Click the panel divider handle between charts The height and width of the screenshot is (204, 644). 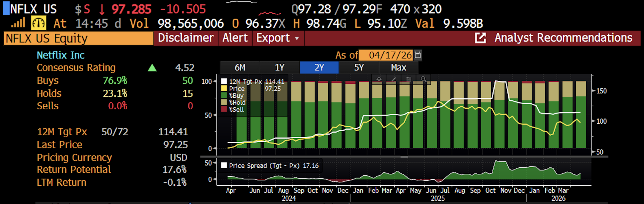pos(404,157)
